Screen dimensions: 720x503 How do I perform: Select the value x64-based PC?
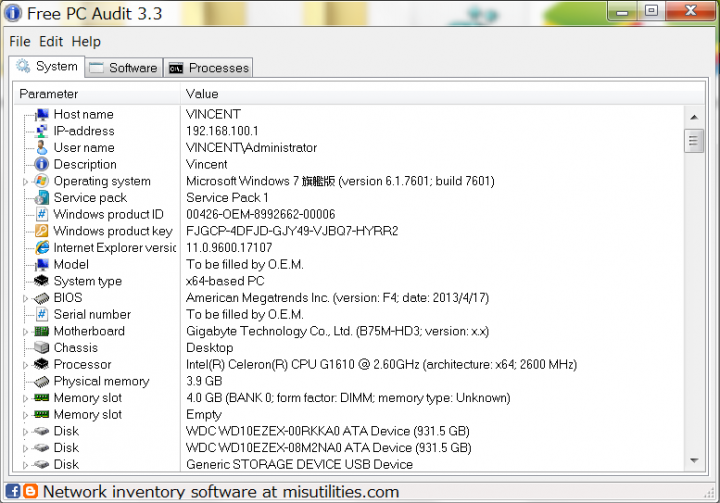pos(225,281)
